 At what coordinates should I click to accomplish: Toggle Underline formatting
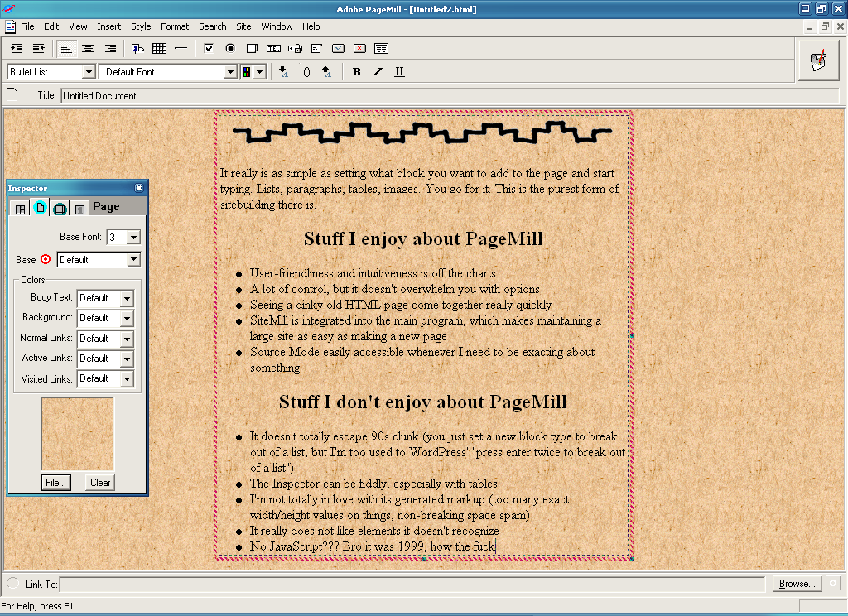click(399, 72)
